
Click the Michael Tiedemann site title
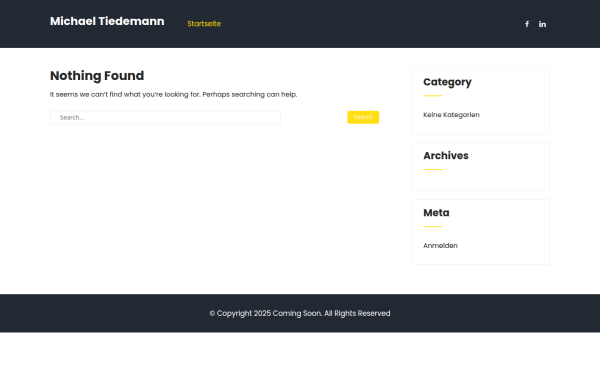click(x=107, y=21)
